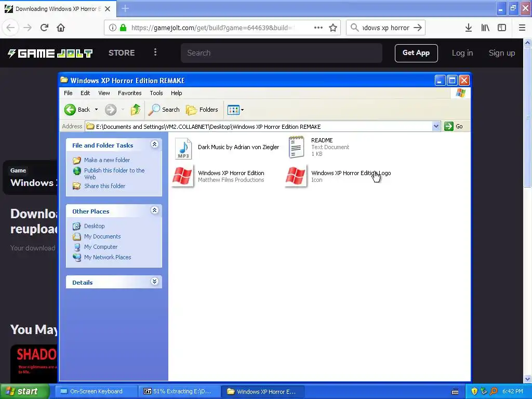532x399 pixels.
Task: Open the Views dropdown button
Action: tap(235, 110)
